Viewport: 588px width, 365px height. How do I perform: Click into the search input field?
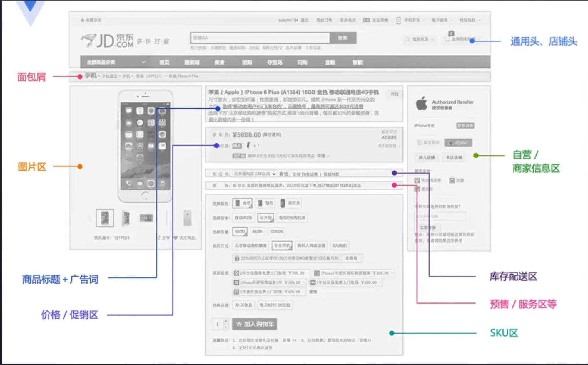[260, 38]
